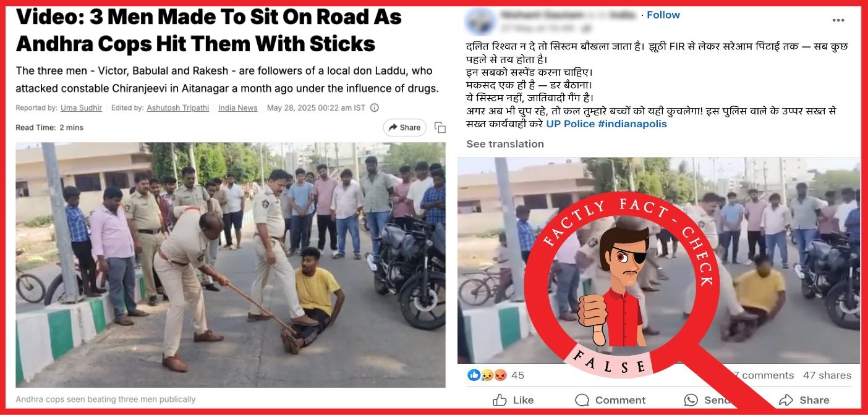This screenshot has width=868, height=415.
Task: Click Follow on the Facebook post
Action: coord(663,15)
